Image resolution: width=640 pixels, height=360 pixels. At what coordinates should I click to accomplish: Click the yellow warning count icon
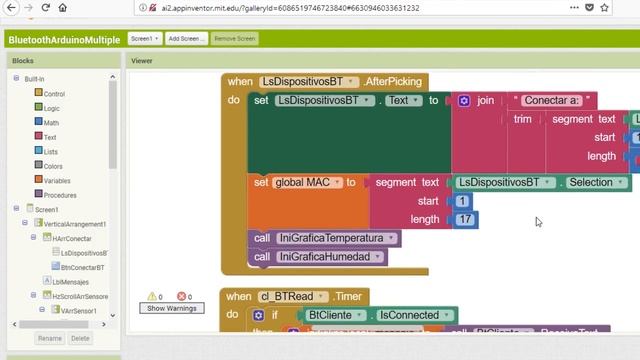(x=152, y=296)
